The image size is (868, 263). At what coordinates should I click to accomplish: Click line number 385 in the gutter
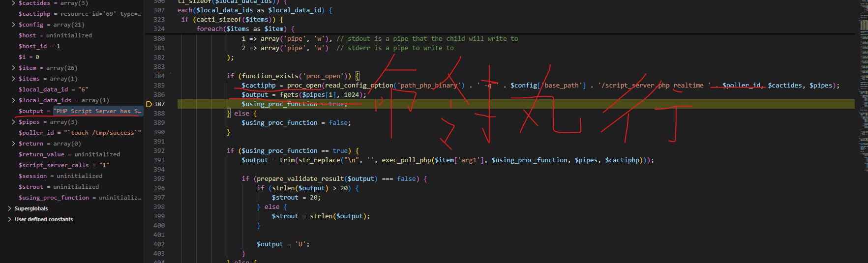159,86
